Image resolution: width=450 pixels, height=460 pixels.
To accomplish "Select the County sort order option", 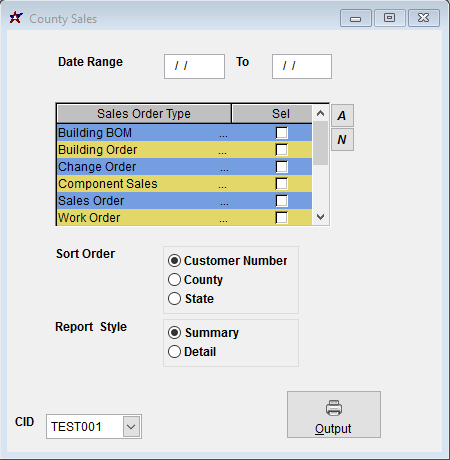I will click(x=195, y=280).
